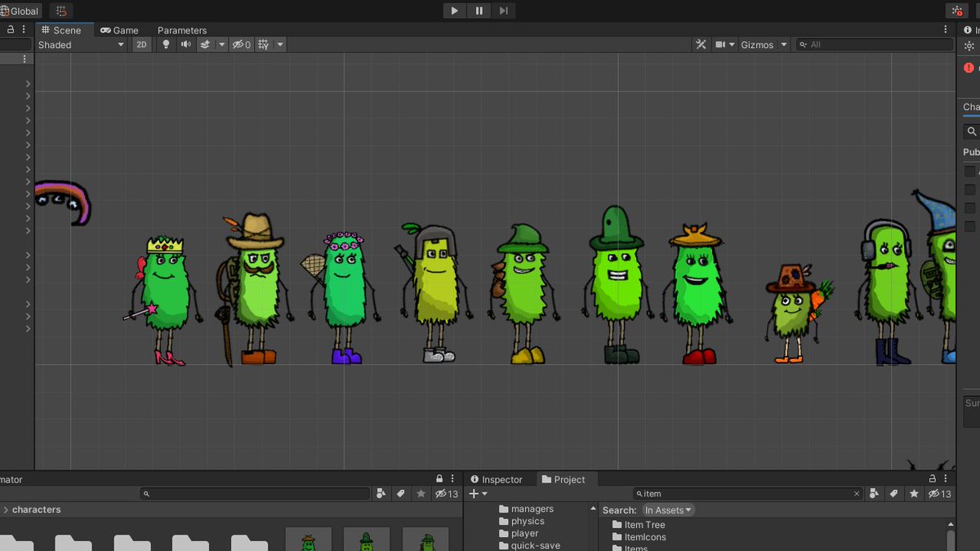Tick the bottom checkbox under Pub heading
Screen dimensions: 980x551
(970, 226)
